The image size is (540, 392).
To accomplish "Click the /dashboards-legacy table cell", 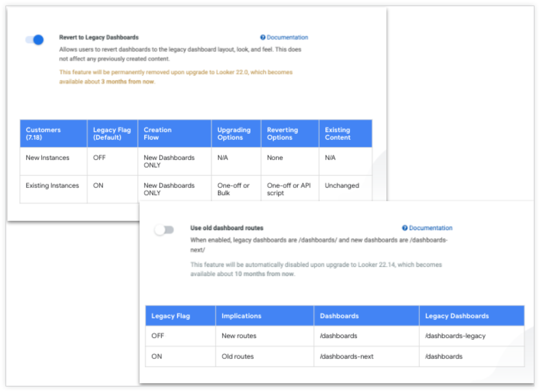I will point(455,336).
